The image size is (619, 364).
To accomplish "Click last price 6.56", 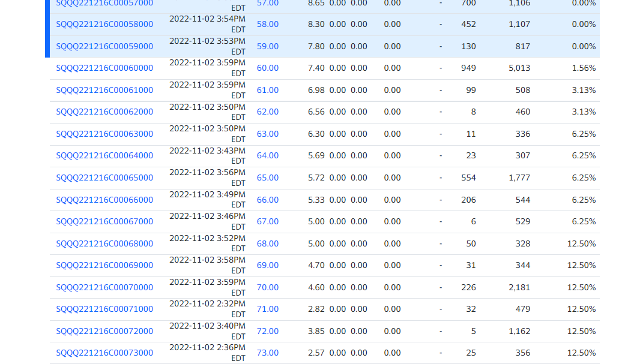I will point(316,112).
